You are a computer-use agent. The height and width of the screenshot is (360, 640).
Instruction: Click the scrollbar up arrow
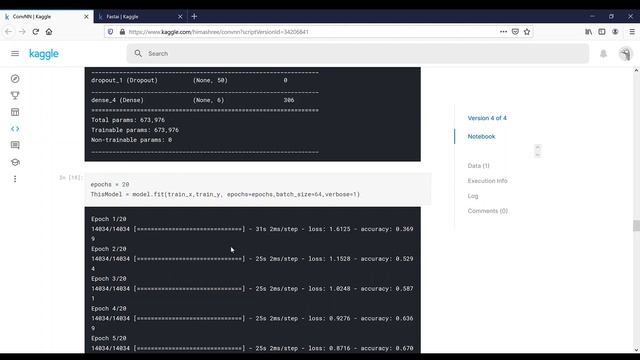coord(636,71)
